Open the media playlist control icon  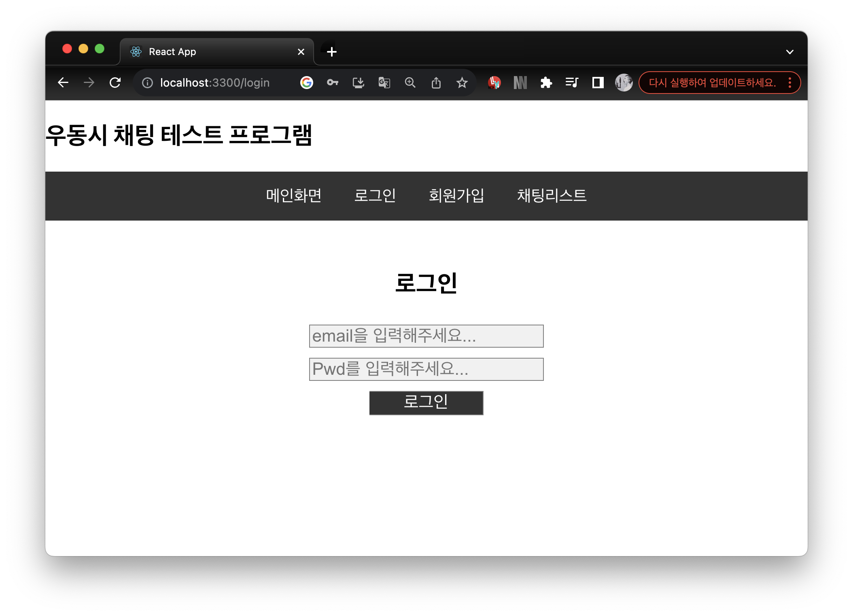572,83
